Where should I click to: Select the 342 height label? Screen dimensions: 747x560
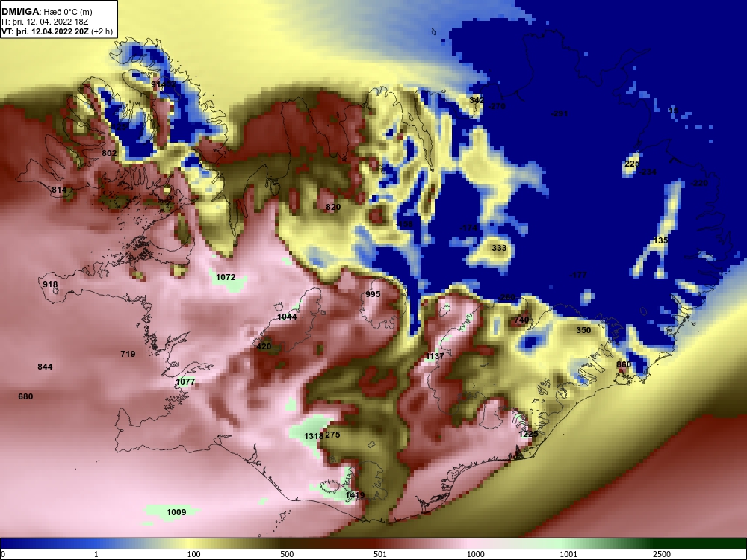[477, 101]
